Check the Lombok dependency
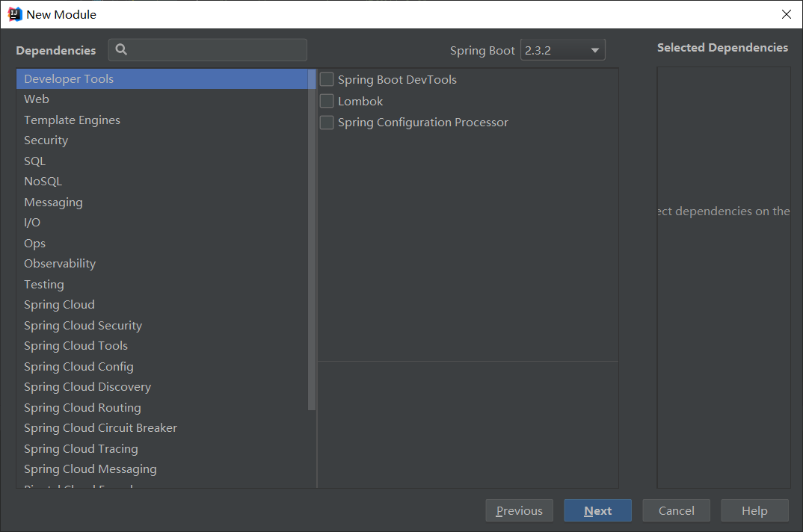Image resolution: width=803 pixels, height=532 pixels. point(327,101)
